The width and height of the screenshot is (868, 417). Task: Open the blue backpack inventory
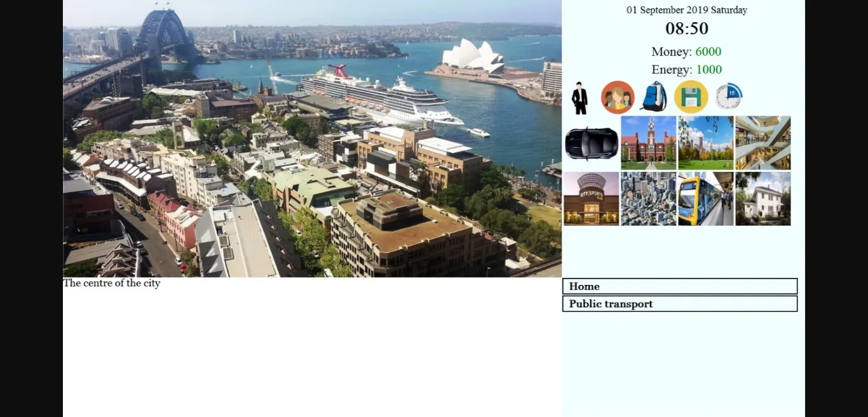[x=654, y=97]
